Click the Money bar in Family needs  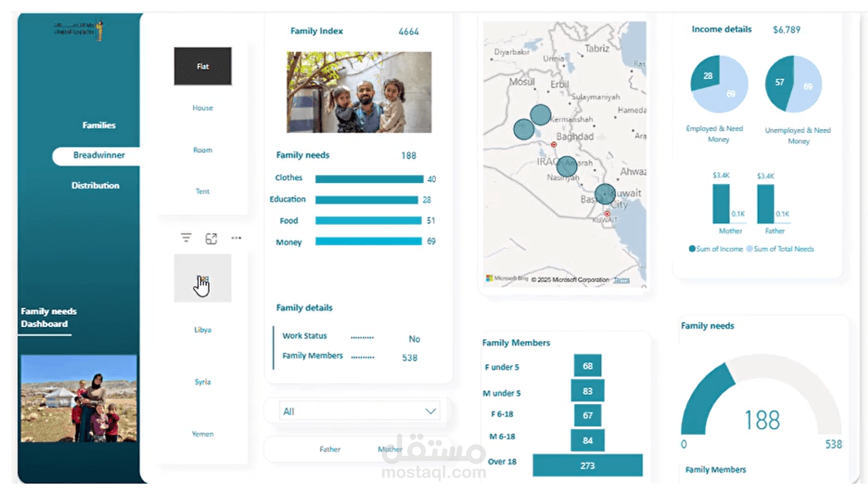coord(369,241)
